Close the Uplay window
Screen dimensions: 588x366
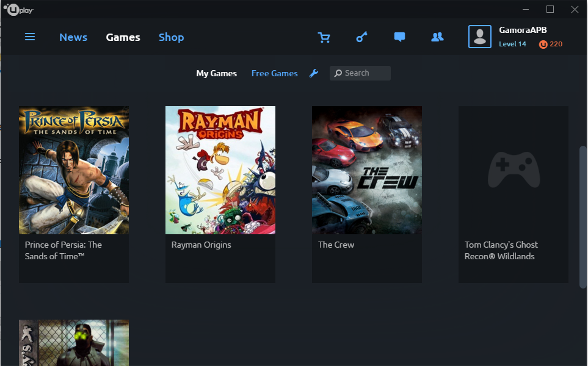[575, 9]
